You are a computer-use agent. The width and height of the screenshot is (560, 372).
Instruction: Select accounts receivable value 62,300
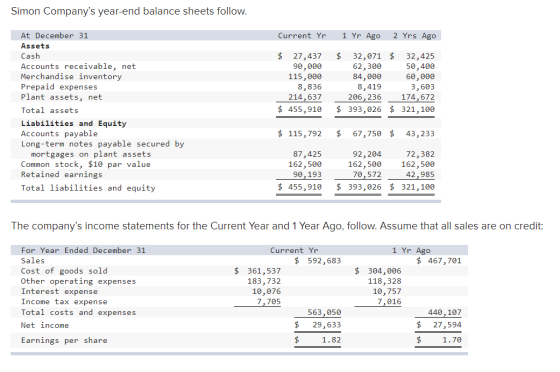point(367,66)
